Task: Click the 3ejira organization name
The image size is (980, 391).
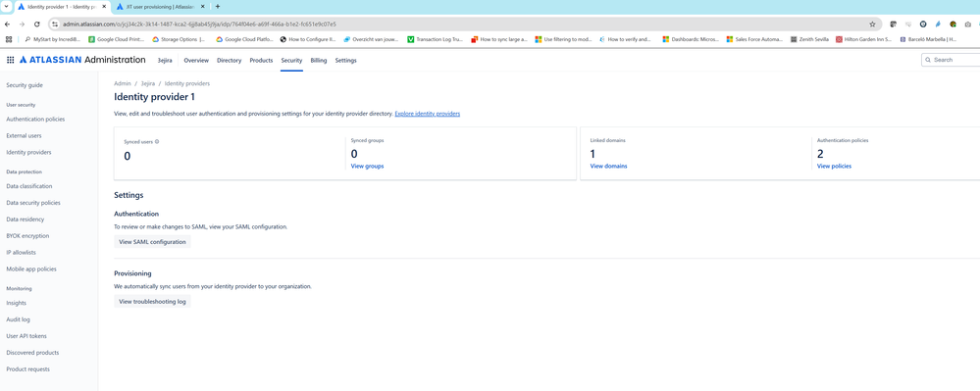Action: (x=165, y=61)
